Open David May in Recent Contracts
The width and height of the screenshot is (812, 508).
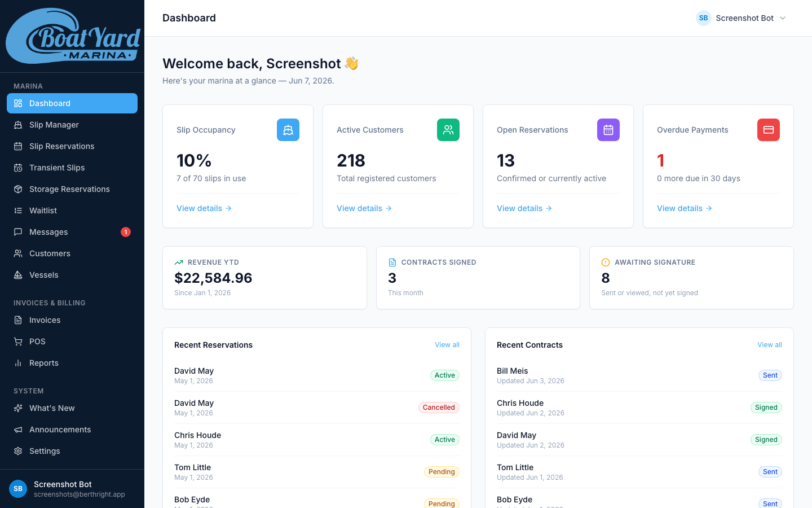click(639, 440)
